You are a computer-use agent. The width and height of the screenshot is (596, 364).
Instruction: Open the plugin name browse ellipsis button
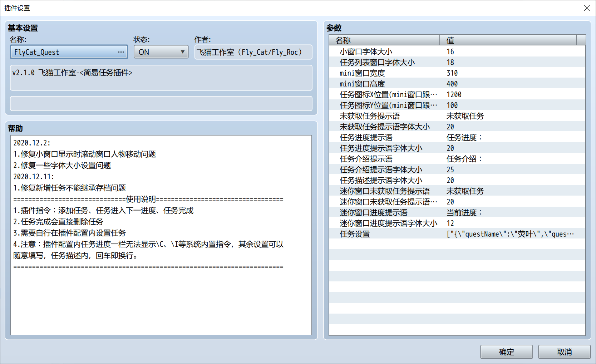pos(121,52)
